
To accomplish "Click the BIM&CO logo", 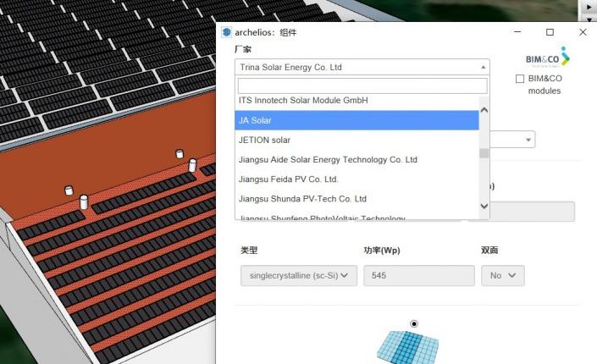I will click(x=548, y=58).
